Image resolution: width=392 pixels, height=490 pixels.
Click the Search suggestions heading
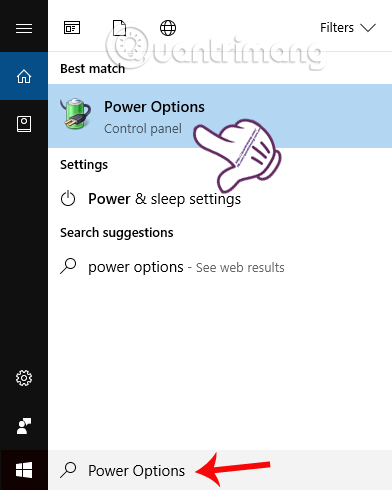117,233
